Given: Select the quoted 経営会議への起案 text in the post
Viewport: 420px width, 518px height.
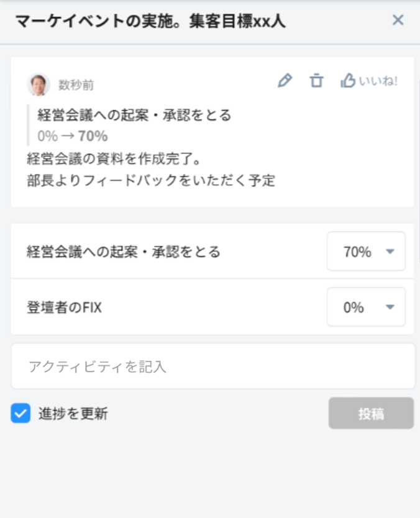Looking at the screenshot, I should [134, 115].
